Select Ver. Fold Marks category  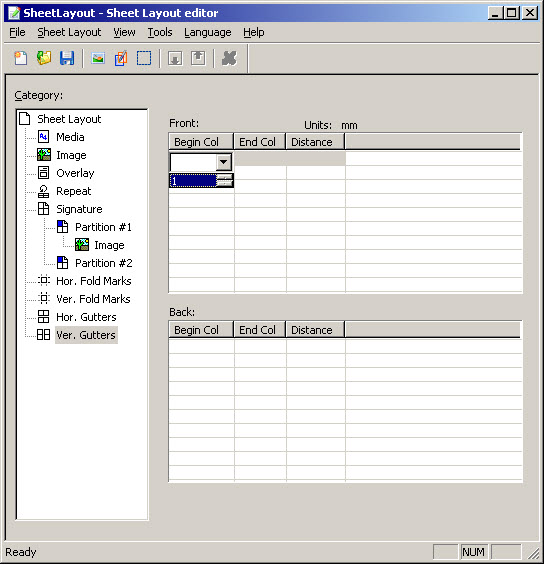pos(93,299)
